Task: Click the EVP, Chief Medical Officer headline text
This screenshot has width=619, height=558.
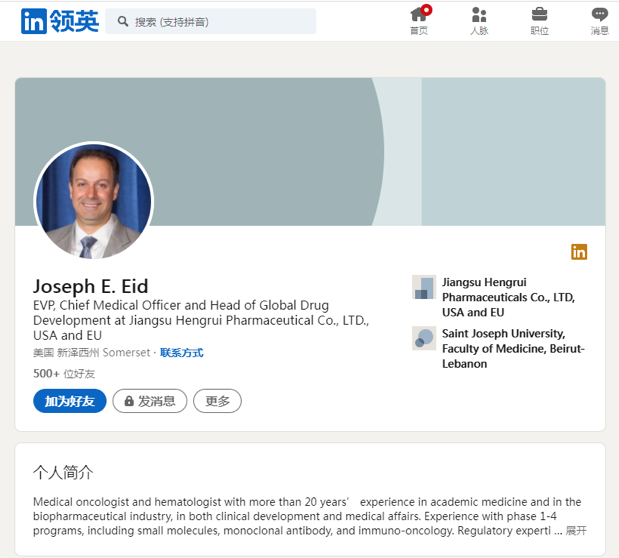Action: pos(201,320)
